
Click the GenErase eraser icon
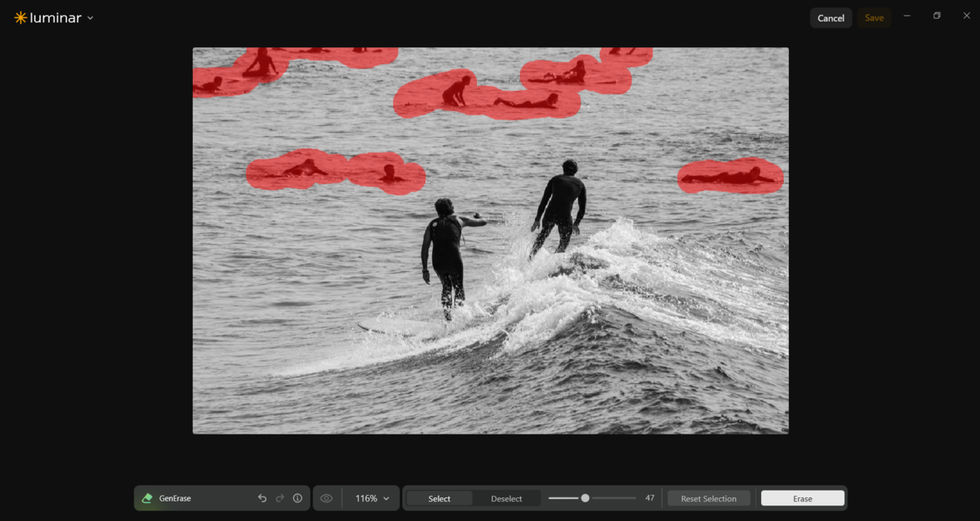tap(147, 498)
